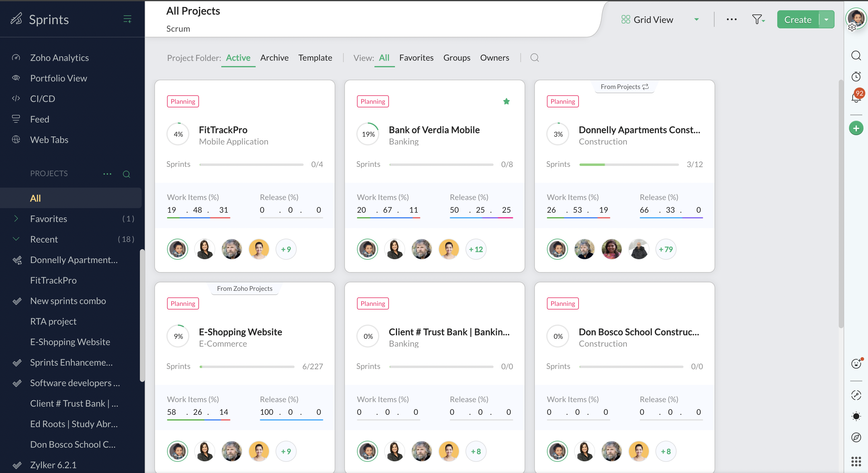Toggle favorite star on Bank of Verdia Mobile
868x473 pixels.
coord(506,101)
